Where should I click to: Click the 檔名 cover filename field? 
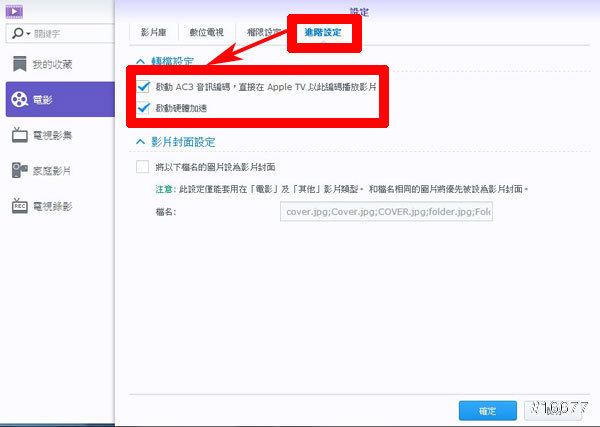pyautogui.click(x=387, y=212)
